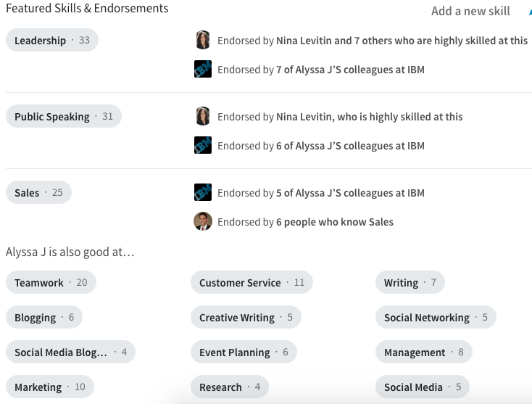Screen dimensions: 532x404
Task: Click the Teamwork skill with 20 endorsements
Action: pos(51,283)
